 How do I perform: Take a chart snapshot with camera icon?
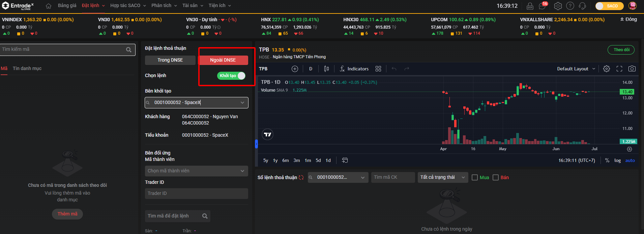(632, 69)
